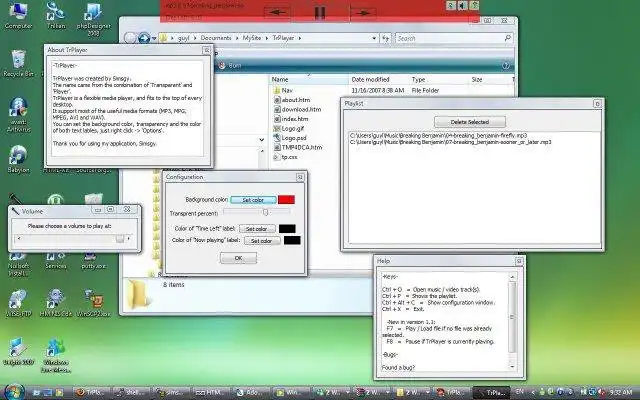Screen dimensions: 640x400
Task: Refresh the Explorer folder view
Action: [386, 38]
